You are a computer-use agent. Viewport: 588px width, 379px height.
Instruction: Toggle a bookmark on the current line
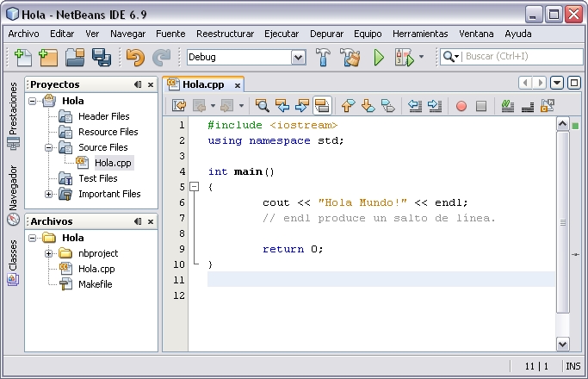pyautogui.click(x=387, y=105)
